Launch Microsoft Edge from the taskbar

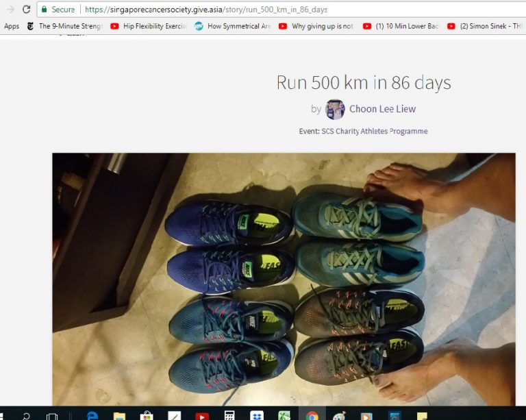pos(92,416)
